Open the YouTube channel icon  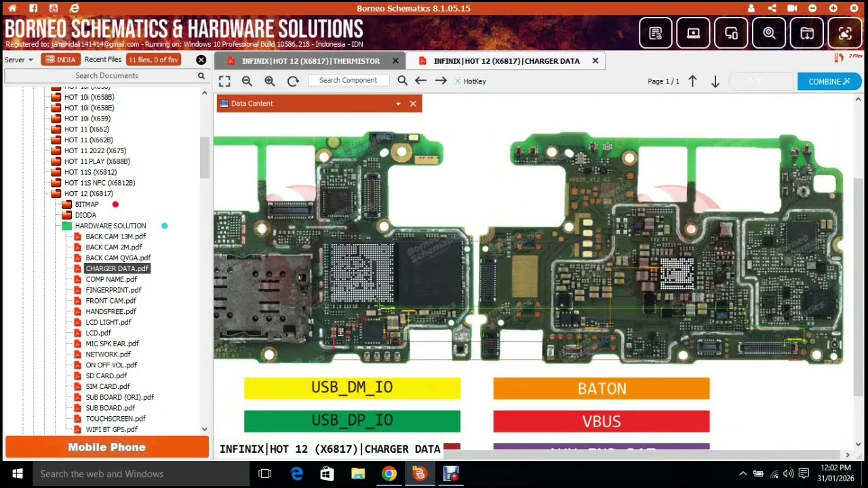[54, 8]
